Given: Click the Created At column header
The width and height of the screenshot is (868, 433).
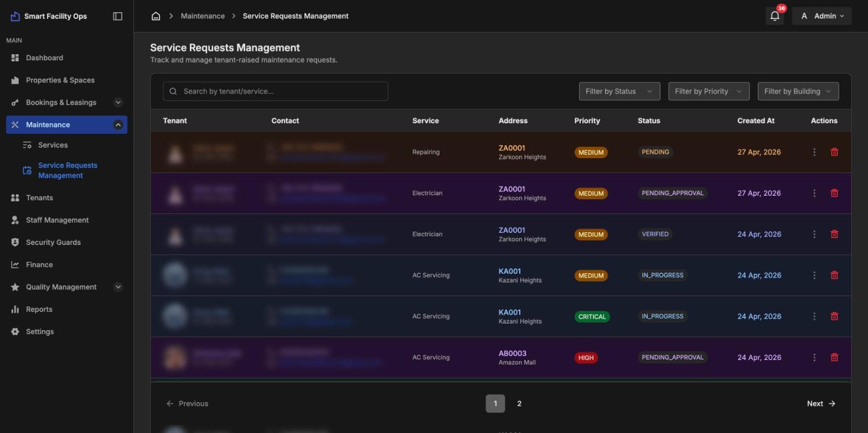Looking at the screenshot, I should point(756,121).
